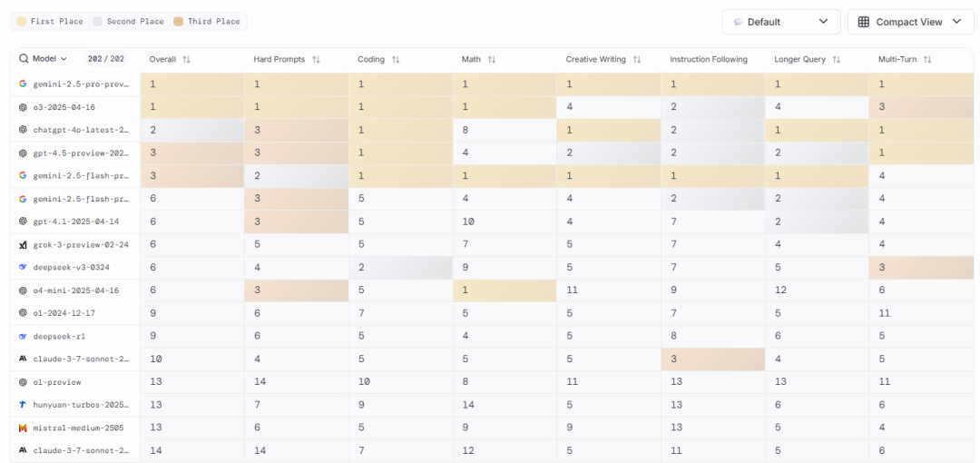Expand the Model filter chevron
The height and width of the screenshot is (463, 980).
[x=64, y=59]
